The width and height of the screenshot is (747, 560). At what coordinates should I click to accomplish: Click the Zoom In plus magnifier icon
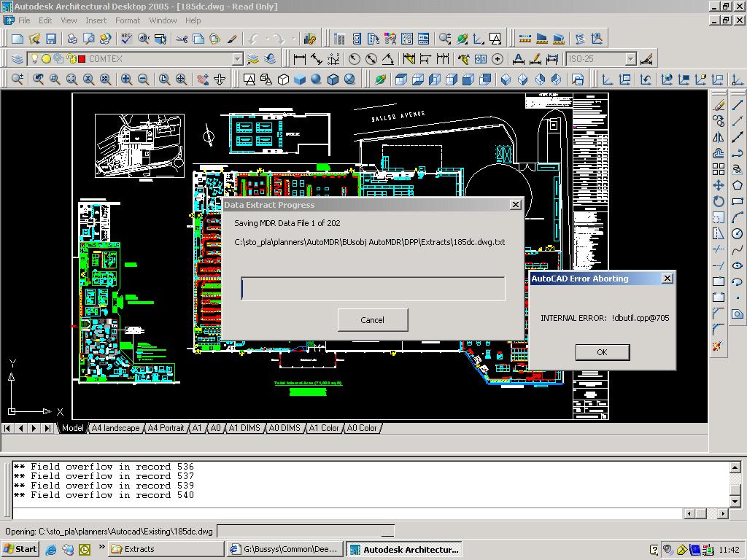(x=126, y=79)
